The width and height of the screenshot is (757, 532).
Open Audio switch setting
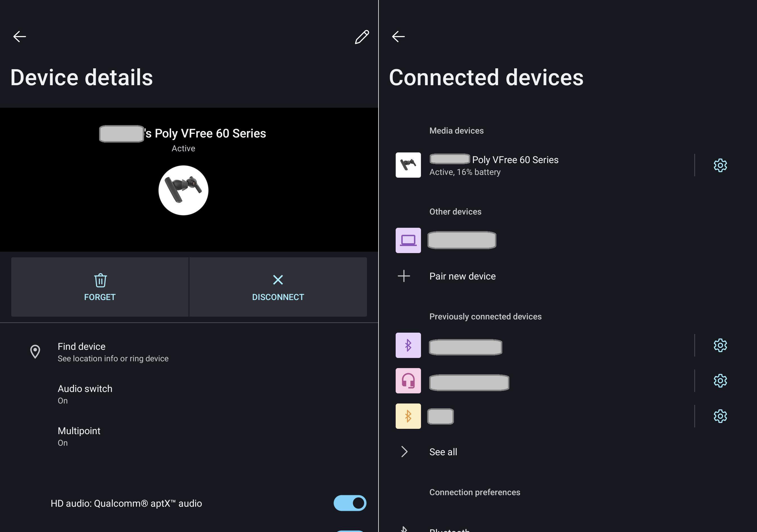coord(85,394)
